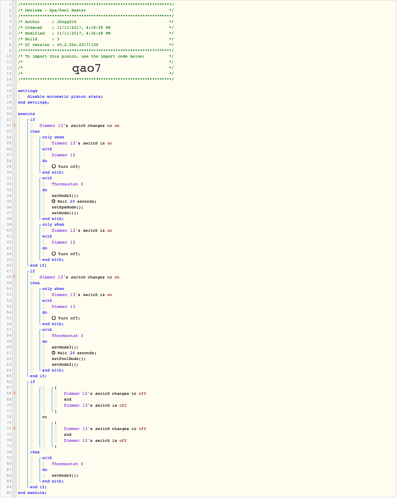Click 'end execute;' on the last line
This screenshot has height=500, width=398.
click(x=32, y=493)
